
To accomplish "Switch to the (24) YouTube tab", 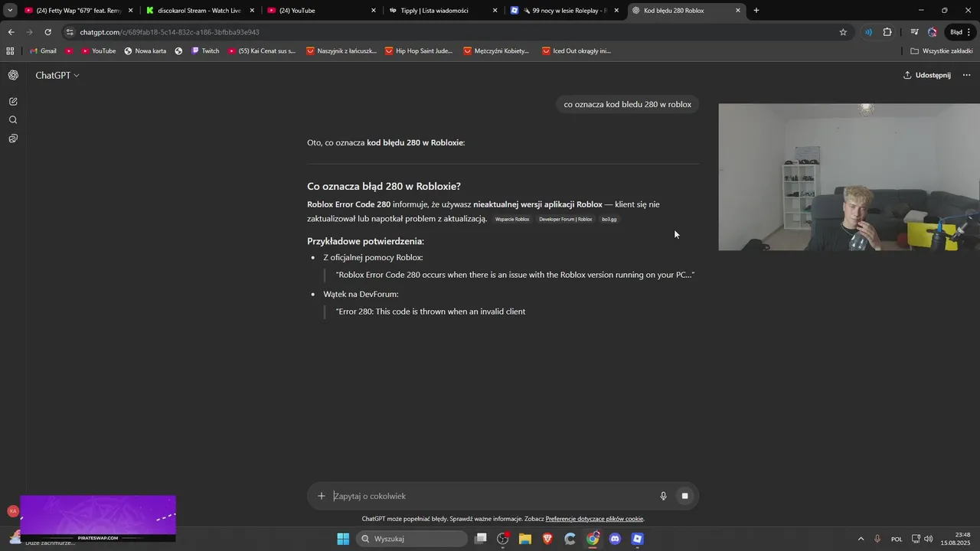I will 322,11.
